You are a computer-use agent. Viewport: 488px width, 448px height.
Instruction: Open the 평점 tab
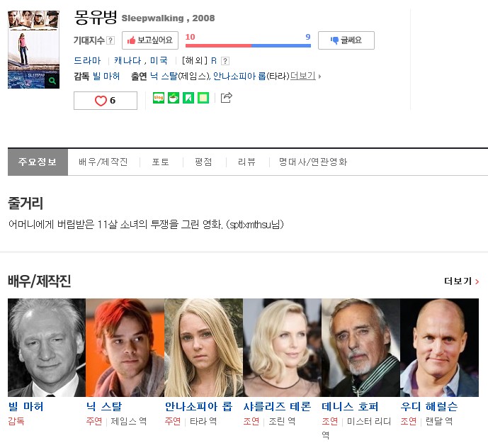tap(203, 162)
